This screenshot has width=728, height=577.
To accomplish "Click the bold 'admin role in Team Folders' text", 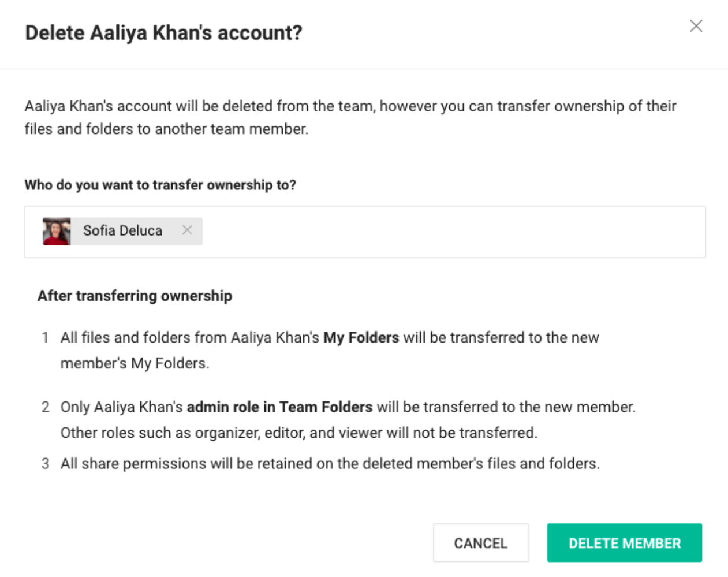I will 279,407.
